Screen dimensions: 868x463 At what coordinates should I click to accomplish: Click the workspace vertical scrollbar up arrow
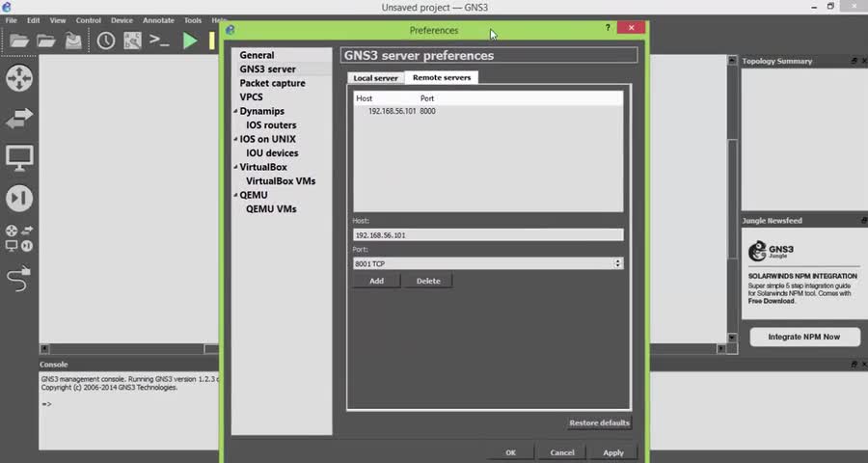click(732, 61)
